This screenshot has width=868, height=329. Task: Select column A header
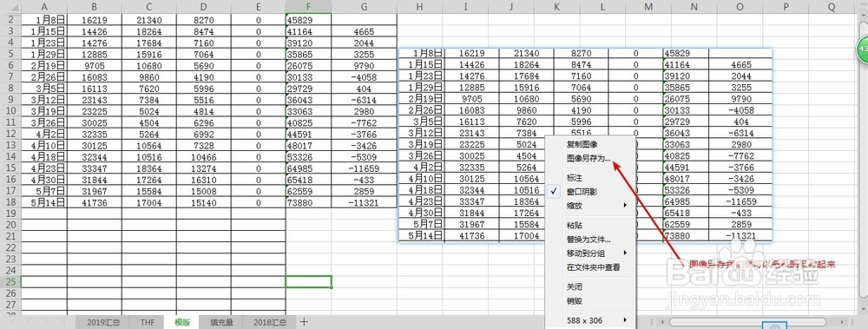tap(43, 6)
